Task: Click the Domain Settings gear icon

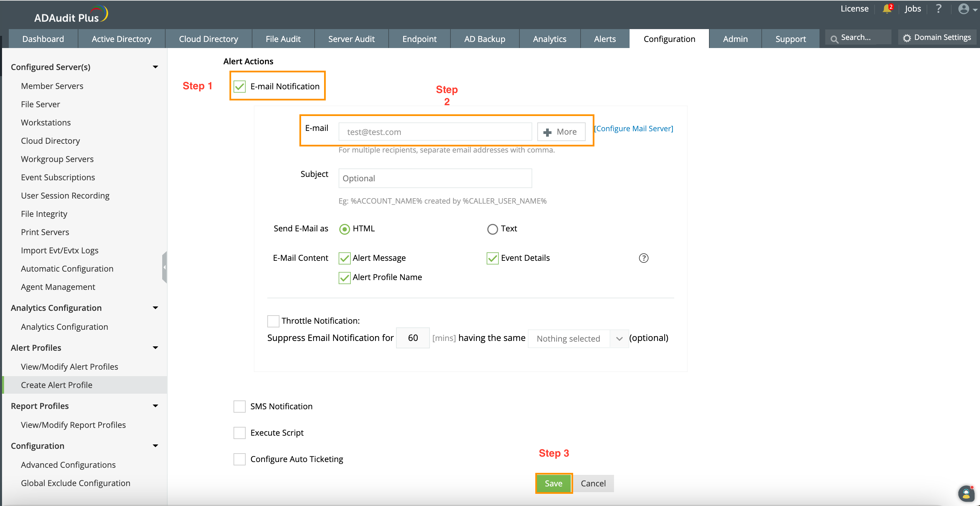Action: (907, 38)
